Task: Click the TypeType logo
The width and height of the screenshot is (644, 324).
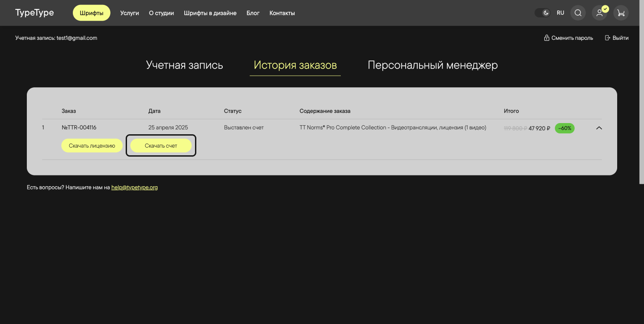Action: tap(34, 13)
